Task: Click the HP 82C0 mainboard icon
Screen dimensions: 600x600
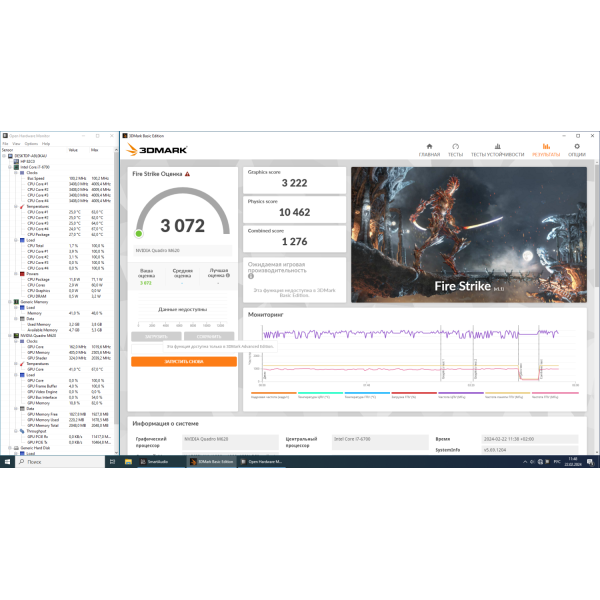Action: (x=16, y=161)
